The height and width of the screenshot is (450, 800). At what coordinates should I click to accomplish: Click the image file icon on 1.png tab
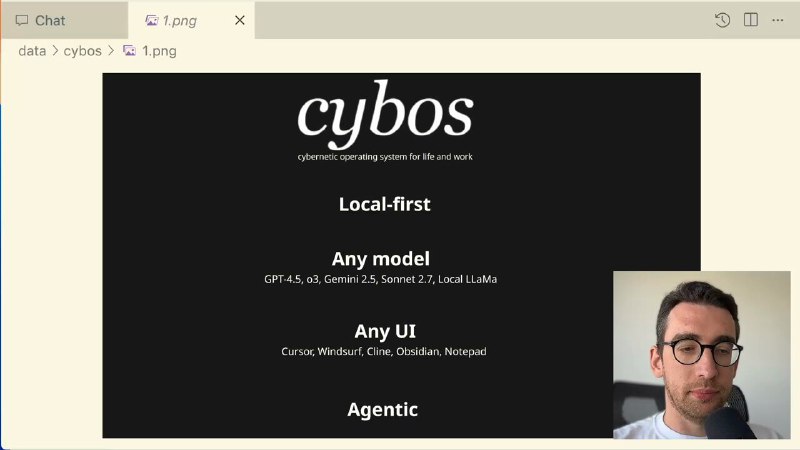coord(152,20)
